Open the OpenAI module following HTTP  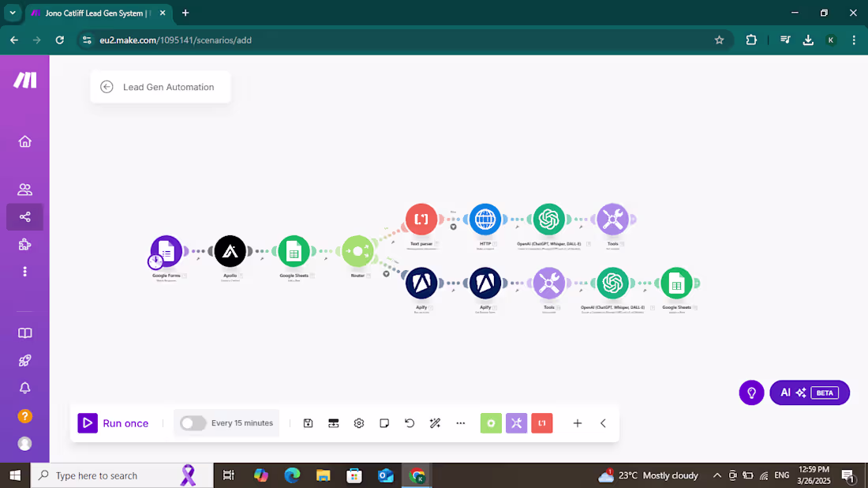pos(549,220)
